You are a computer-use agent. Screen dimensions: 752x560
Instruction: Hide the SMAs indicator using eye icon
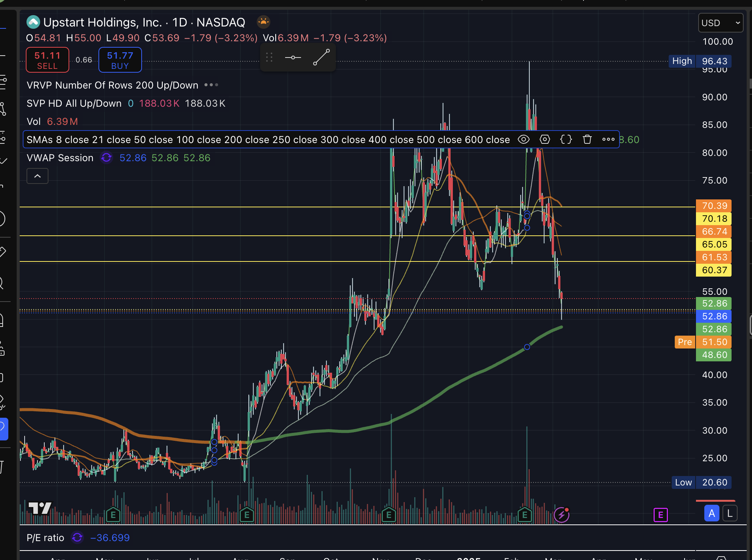click(x=524, y=140)
